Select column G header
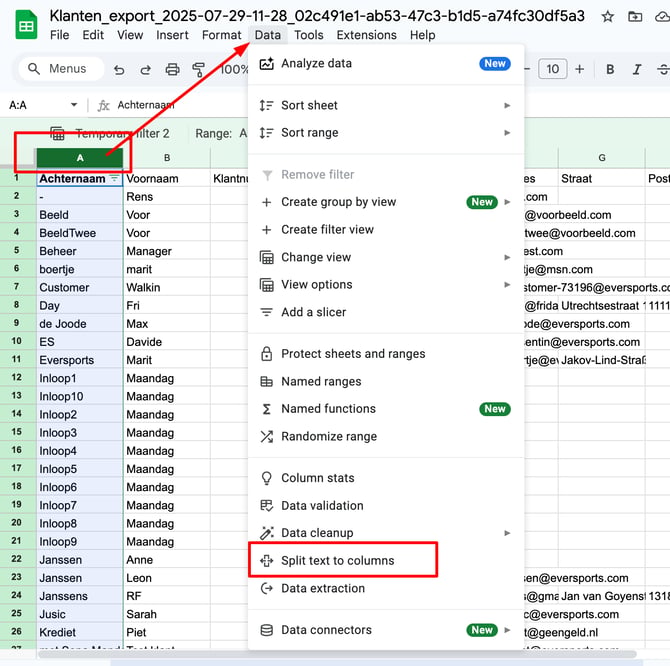Viewport: 670px width, 666px height. [602, 158]
